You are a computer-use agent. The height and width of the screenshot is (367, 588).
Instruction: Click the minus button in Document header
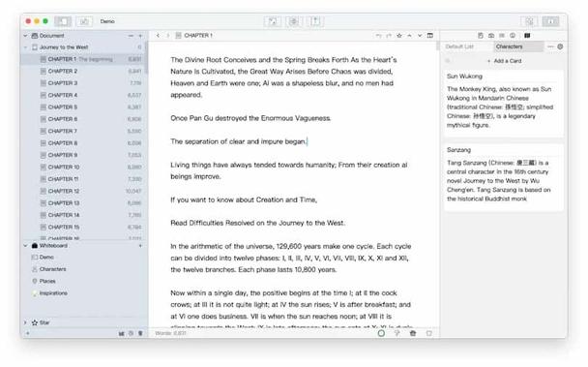point(131,36)
